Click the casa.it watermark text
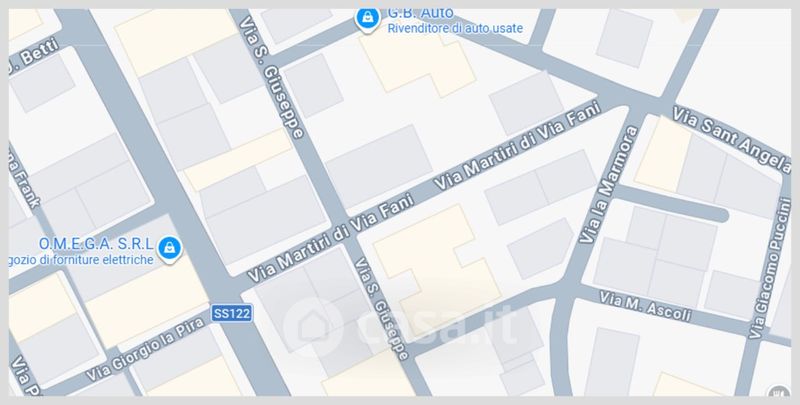This screenshot has width=800, height=405. (x=438, y=325)
